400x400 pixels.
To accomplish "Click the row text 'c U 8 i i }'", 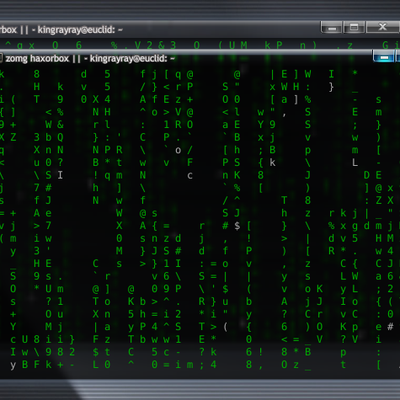I will [x=42, y=340].
